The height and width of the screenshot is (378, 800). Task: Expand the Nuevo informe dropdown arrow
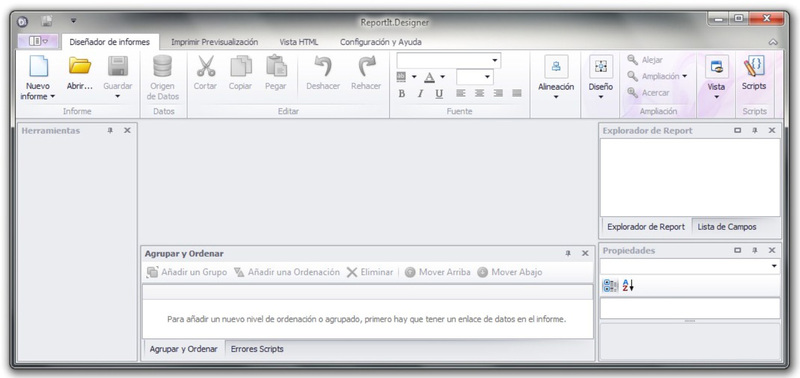(x=53, y=97)
